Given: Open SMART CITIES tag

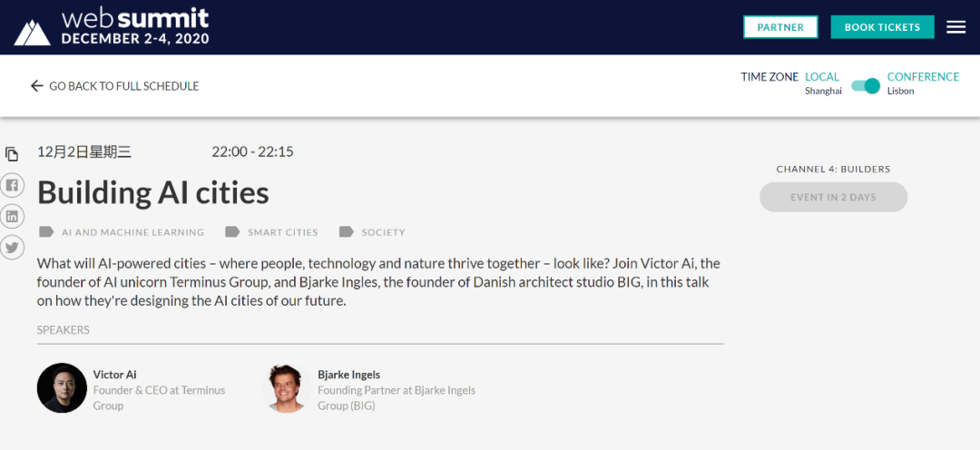Looking at the screenshot, I should 282,232.
